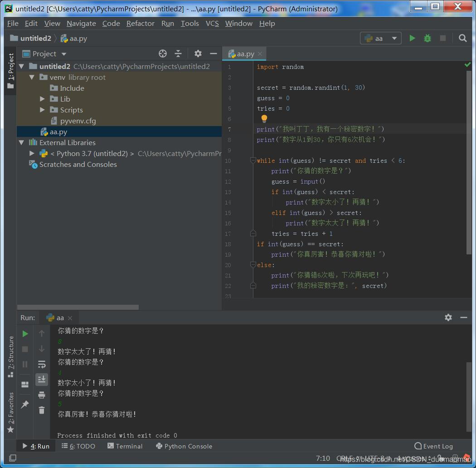Image resolution: width=476 pixels, height=468 pixels.
Task: Click the pause output icon in Run panel
Action: point(25,364)
